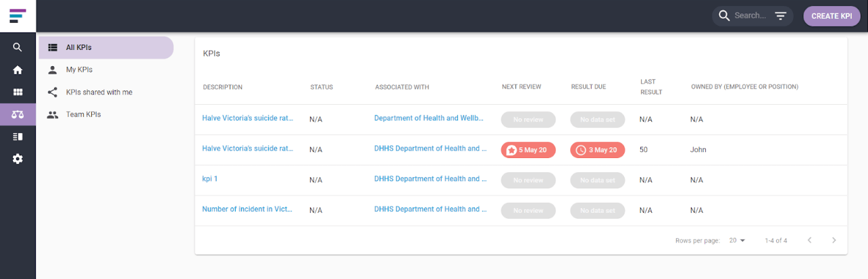Viewport: 868px width, 279px height.
Task: Click the 5 May 20 next review badge
Action: [528, 150]
